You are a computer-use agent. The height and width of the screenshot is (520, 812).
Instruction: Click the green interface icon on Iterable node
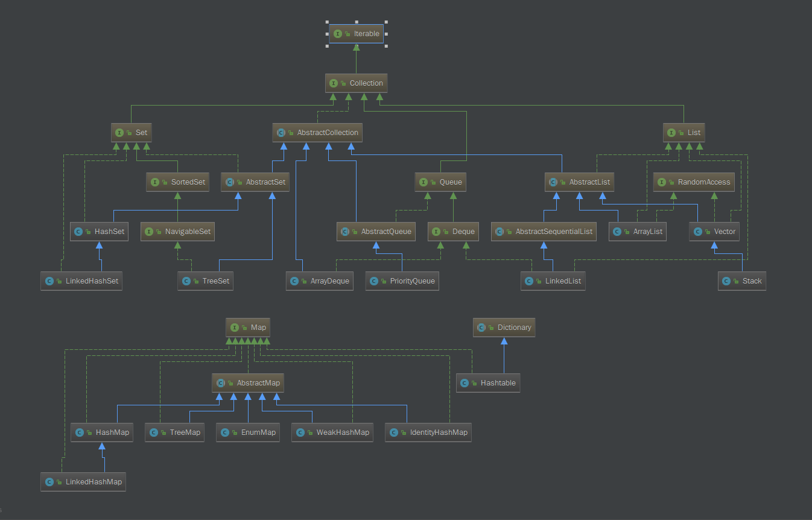click(x=338, y=34)
